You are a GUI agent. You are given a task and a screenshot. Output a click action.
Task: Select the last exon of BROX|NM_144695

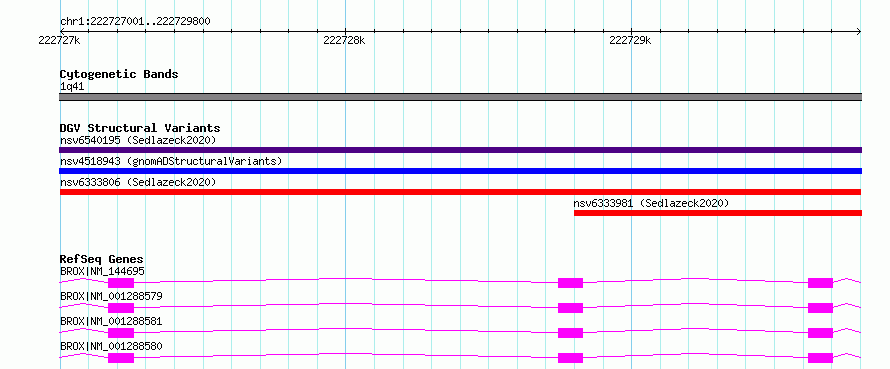click(820, 283)
